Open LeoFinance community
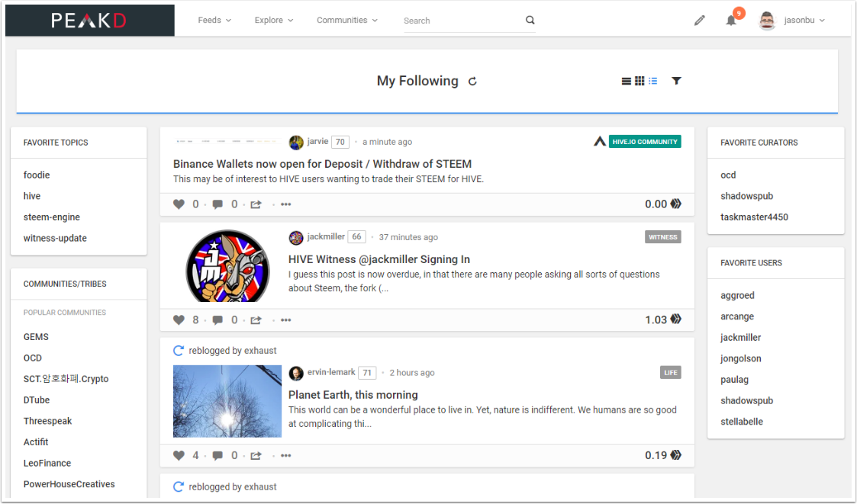The image size is (857, 504). tap(47, 464)
